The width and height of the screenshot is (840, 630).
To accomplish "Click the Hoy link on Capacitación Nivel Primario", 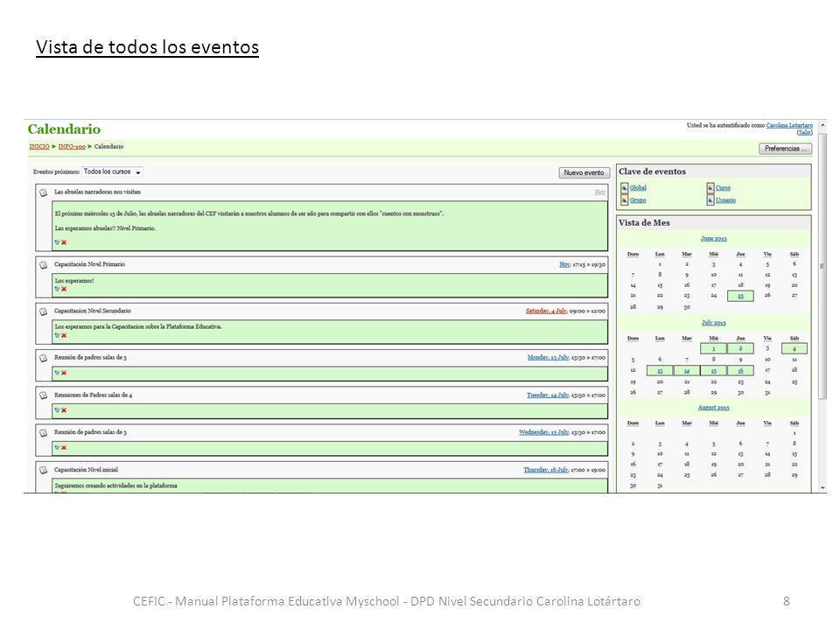I will click(x=564, y=264).
